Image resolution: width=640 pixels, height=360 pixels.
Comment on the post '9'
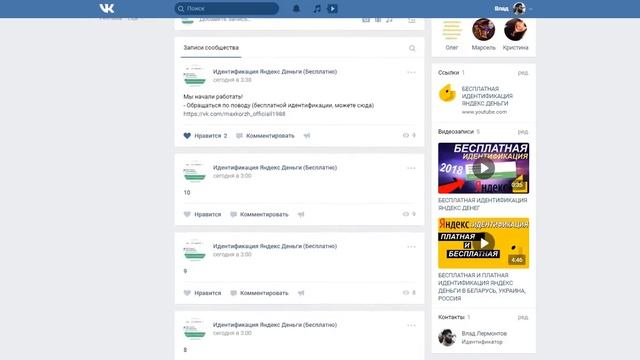click(x=259, y=293)
